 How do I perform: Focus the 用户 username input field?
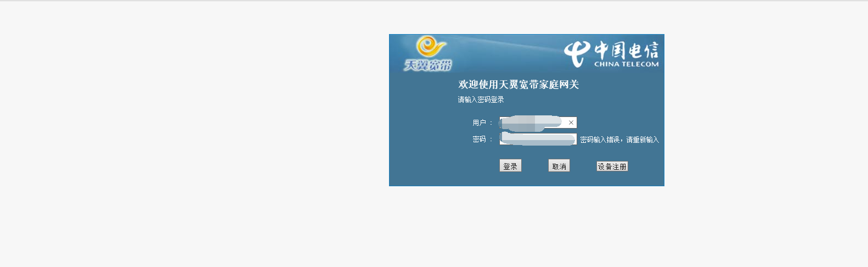[x=538, y=123]
